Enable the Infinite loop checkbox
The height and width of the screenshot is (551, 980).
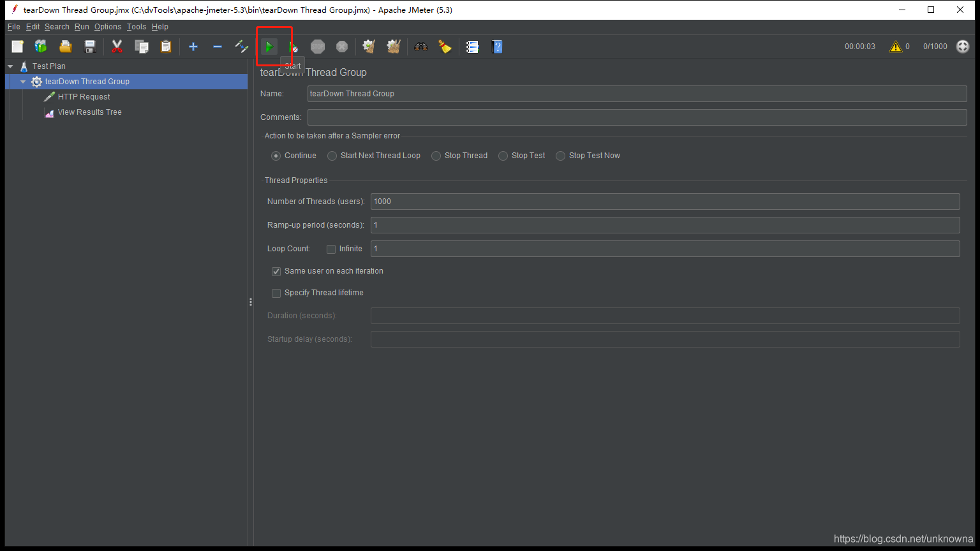coord(331,249)
